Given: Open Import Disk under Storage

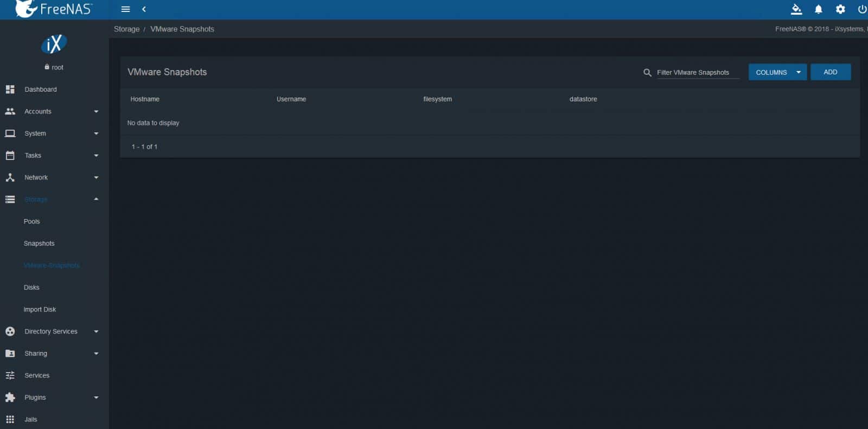Looking at the screenshot, I should [x=40, y=309].
